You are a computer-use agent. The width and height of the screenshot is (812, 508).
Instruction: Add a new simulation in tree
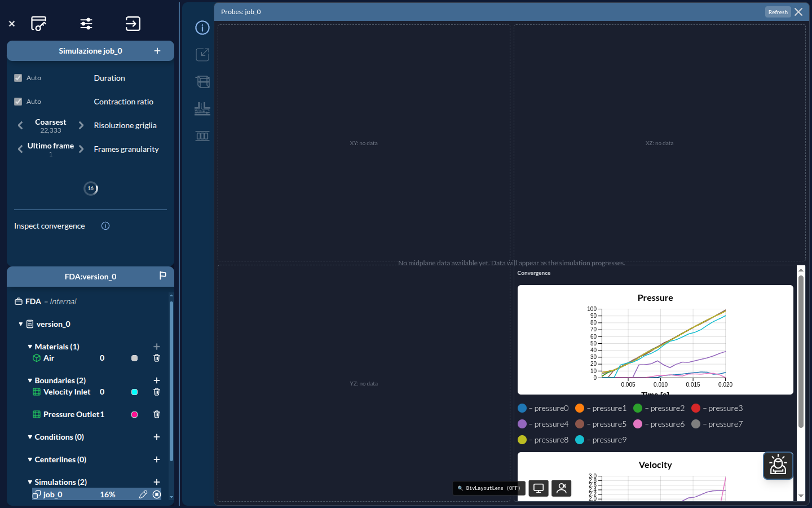[157, 482]
